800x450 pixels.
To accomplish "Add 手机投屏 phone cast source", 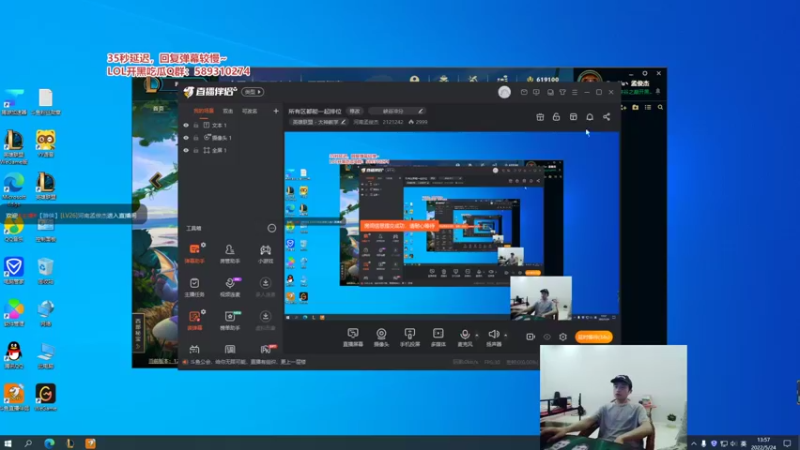I will click(410, 337).
